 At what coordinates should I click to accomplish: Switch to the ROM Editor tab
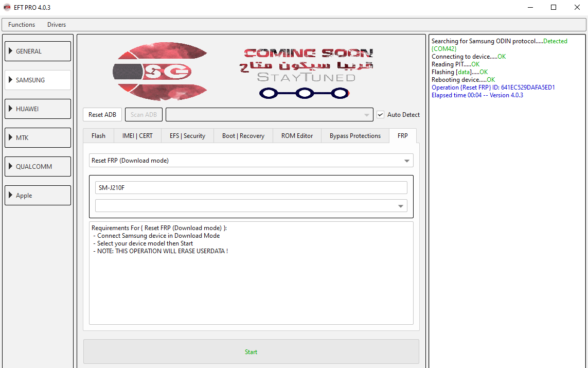[297, 136]
